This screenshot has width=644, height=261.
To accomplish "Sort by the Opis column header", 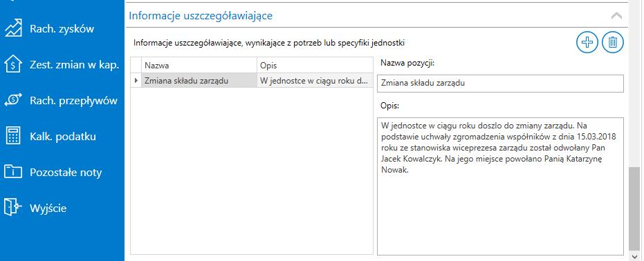I will tap(315, 65).
